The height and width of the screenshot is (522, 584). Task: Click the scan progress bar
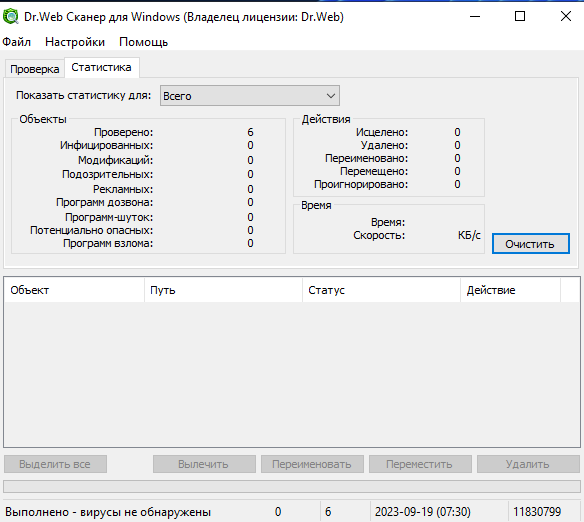coord(292,486)
